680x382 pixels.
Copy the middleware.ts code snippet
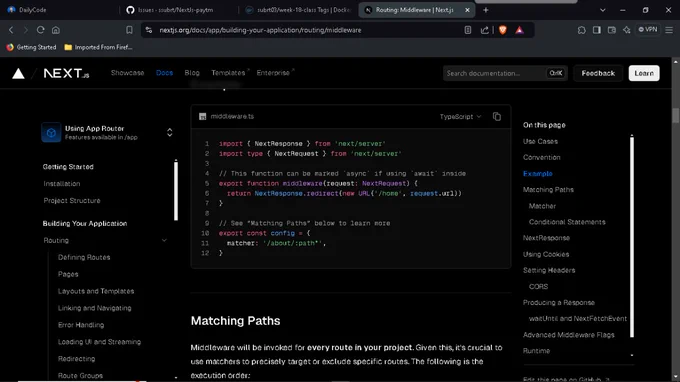(x=497, y=117)
